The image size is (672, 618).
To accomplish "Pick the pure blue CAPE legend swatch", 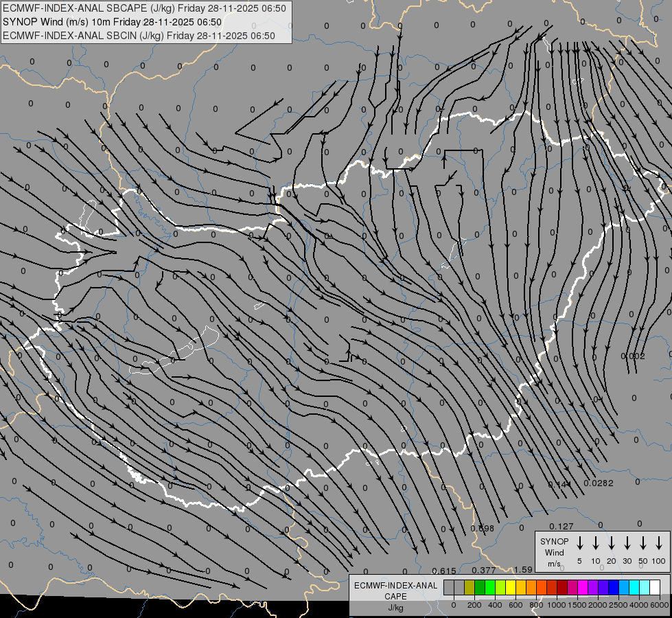I will [x=614, y=587].
